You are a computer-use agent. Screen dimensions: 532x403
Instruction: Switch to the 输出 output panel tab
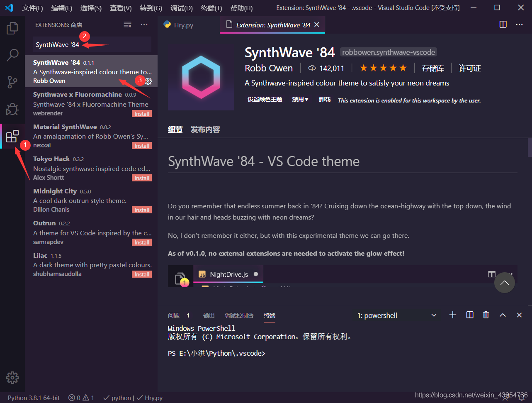tap(209, 315)
